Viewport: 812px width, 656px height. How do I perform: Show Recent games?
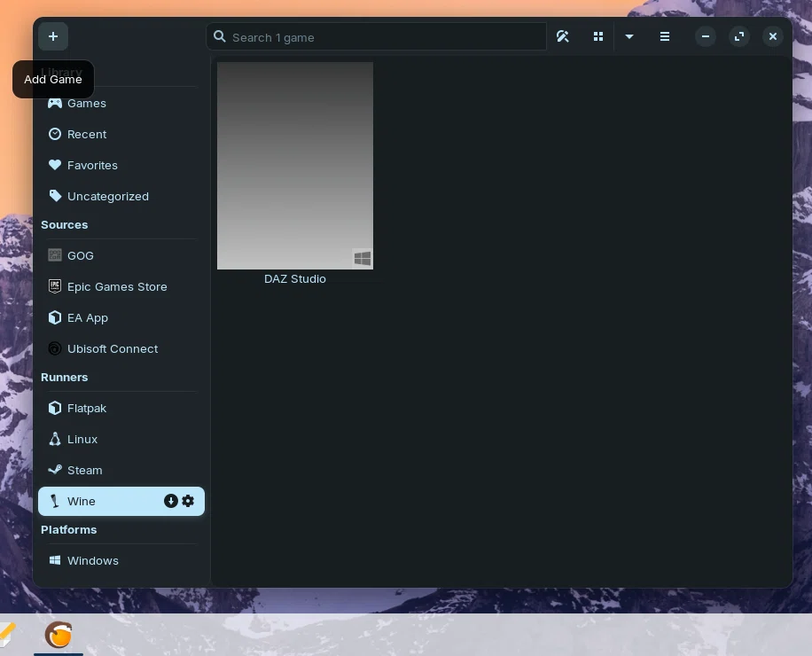pyautogui.click(x=121, y=134)
